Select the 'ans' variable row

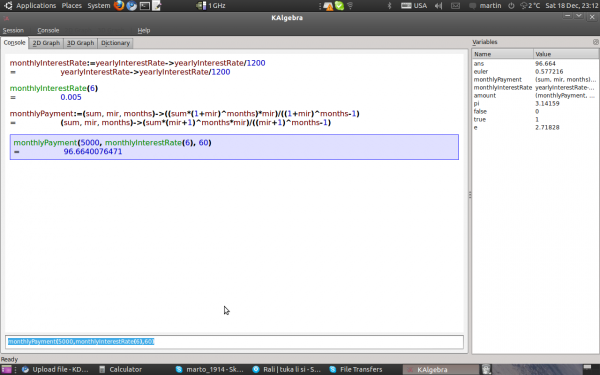tap(535, 64)
